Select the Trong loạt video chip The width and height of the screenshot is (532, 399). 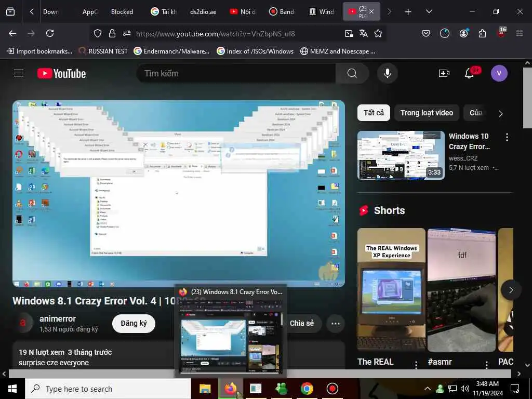[x=427, y=113]
